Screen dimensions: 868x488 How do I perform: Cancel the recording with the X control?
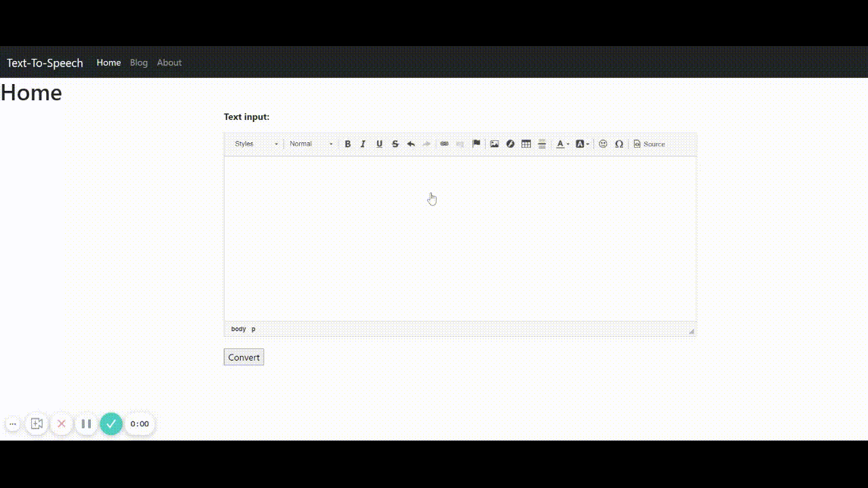[x=62, y=424]
